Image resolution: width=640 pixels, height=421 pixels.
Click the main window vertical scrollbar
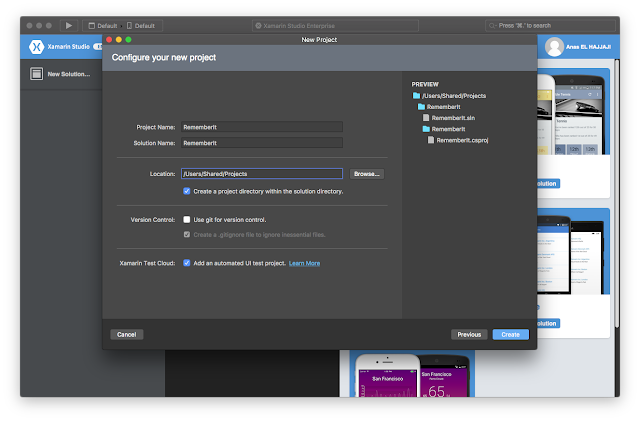(x=617, y=196)
